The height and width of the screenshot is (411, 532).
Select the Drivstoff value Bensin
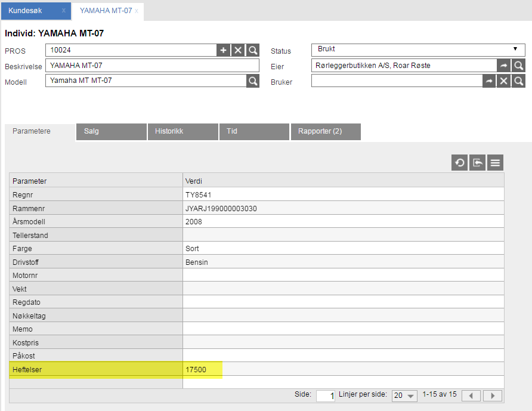pos(196,262)
